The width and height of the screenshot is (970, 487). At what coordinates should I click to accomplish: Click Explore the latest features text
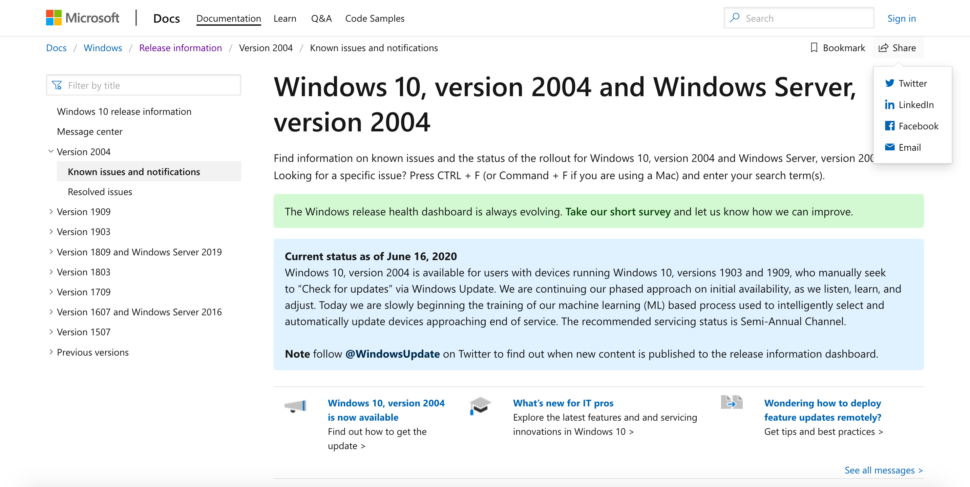(605, 425)
